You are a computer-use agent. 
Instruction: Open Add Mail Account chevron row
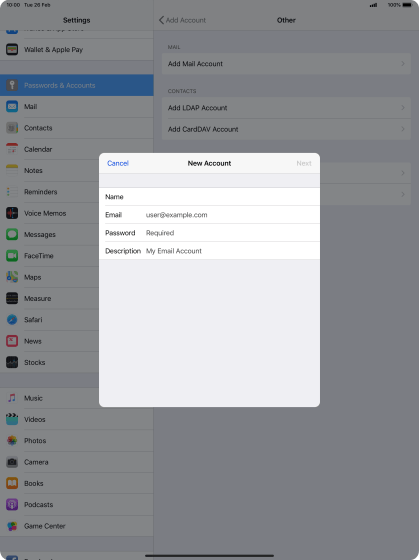(x=286, y=64)
